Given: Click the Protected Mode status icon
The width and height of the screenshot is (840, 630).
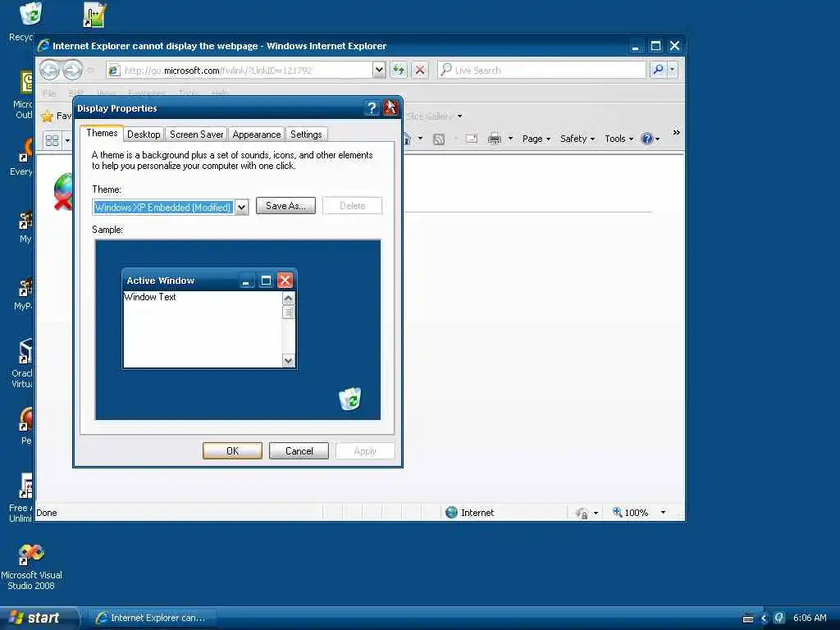Looking at the screenshot, I should pos(582,514).
